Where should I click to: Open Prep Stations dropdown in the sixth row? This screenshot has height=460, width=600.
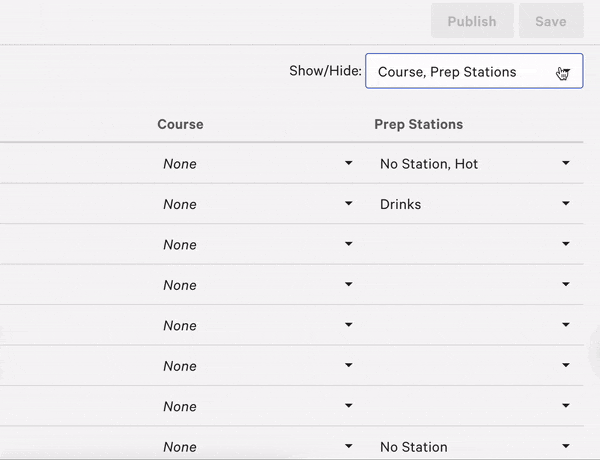[x=473, y=366]
